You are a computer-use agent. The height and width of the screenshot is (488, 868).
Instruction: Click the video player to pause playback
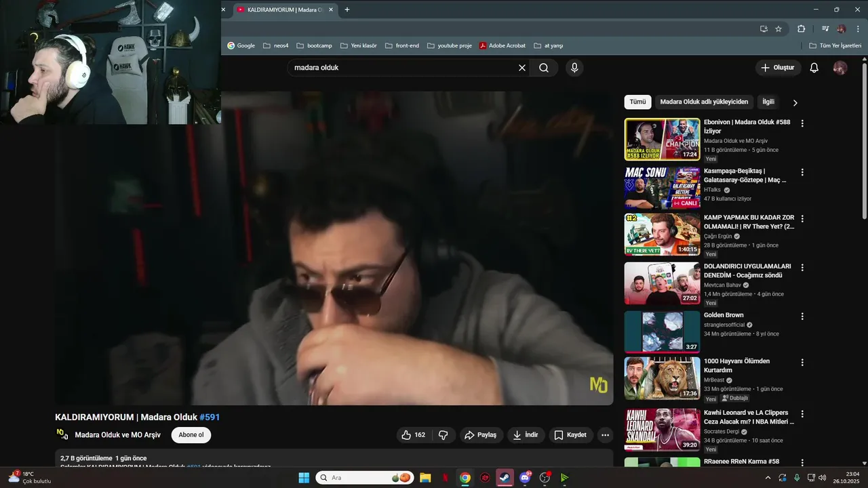[334, 248]
